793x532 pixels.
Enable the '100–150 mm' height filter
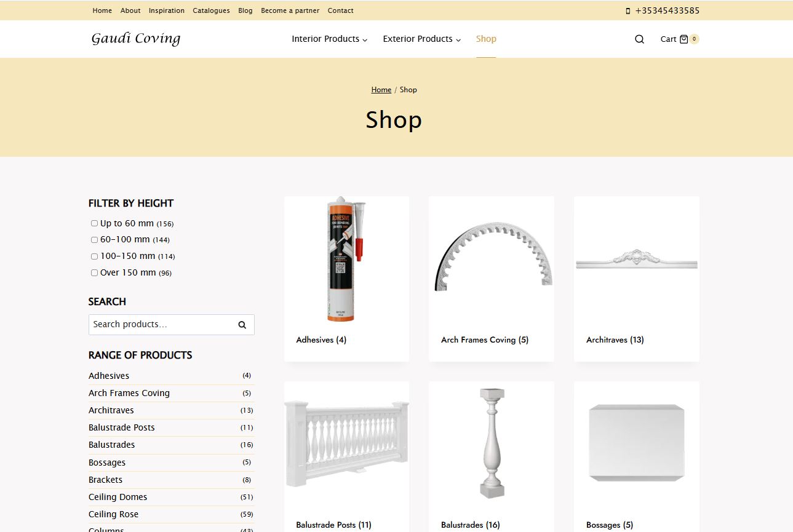(94, 256)
